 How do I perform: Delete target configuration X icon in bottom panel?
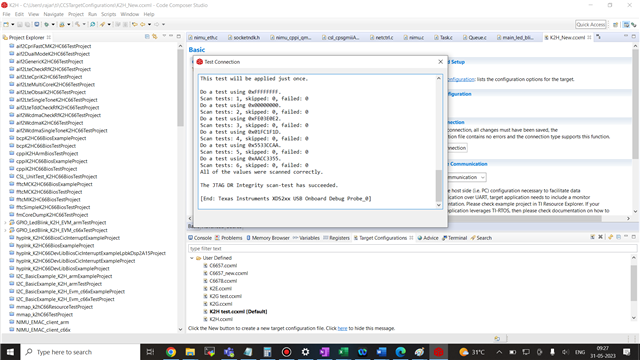600,237
